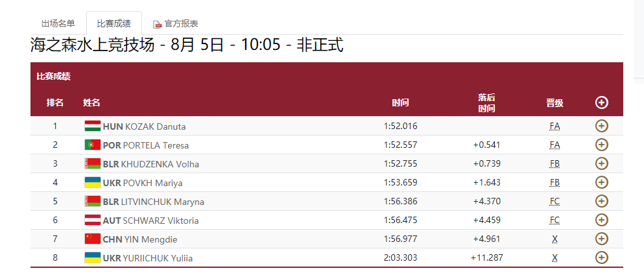Expand details for POVKH Mariya row
644x275 pixels.
601,182
